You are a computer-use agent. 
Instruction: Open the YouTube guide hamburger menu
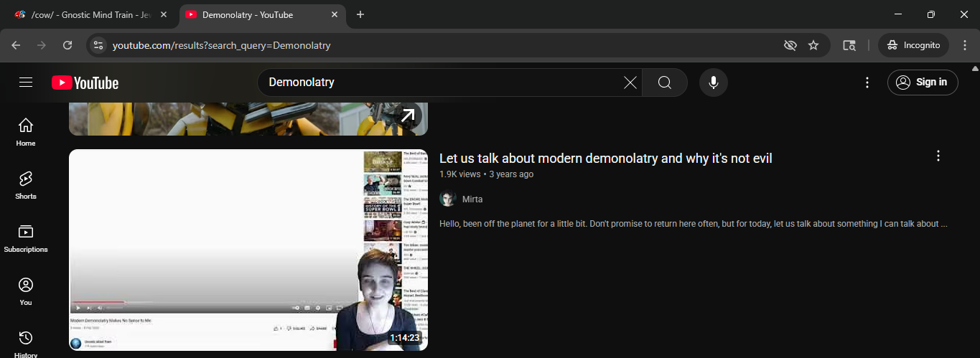pyautogui.click(x=26, y=83)
